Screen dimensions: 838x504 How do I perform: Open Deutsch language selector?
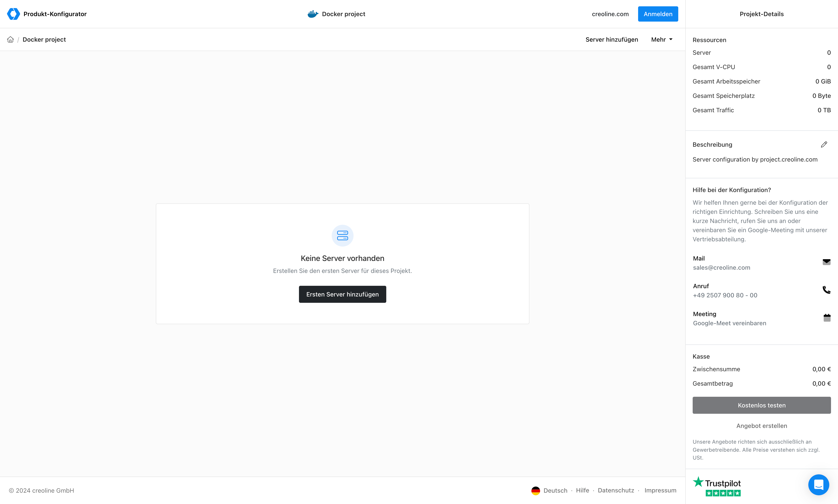tap(555, 490)
